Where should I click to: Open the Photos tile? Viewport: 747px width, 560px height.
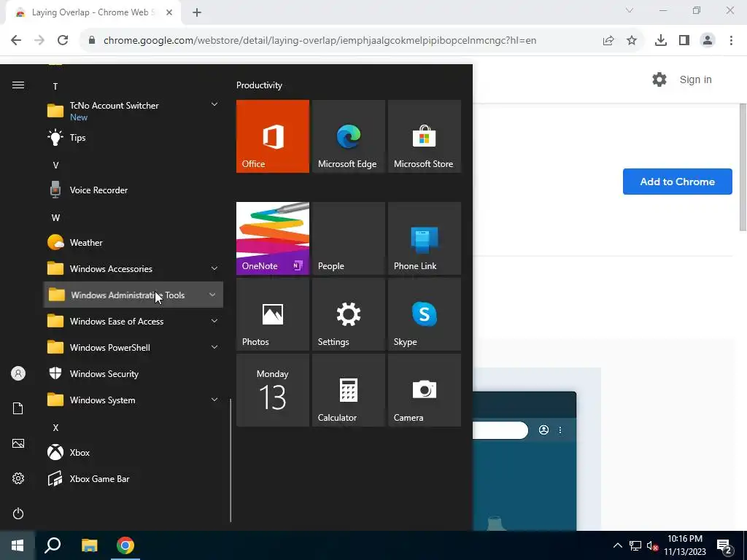click(x=273, y=314)
